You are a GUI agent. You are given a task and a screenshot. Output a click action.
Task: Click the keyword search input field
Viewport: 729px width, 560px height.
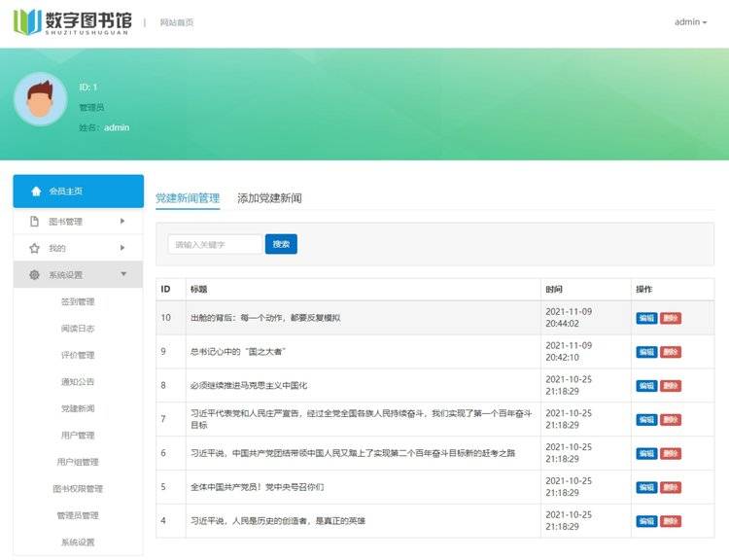pos(214,245)
